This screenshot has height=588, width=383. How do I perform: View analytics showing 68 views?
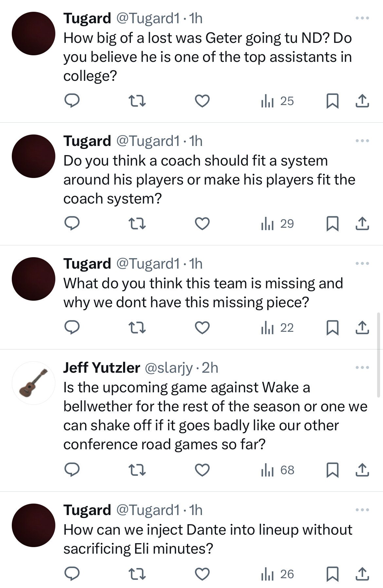click(278, 470)
